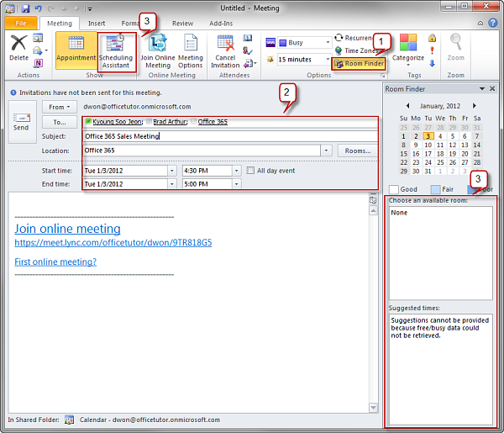Open the Busy show-as dropdown
This screenshot has width=504, height=433.
point(328,42)
